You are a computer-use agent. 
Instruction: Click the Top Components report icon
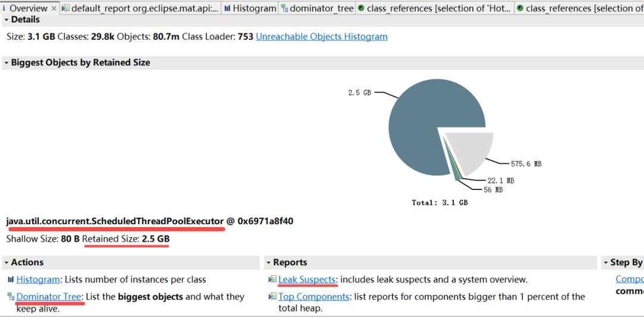tap(273, 297)
